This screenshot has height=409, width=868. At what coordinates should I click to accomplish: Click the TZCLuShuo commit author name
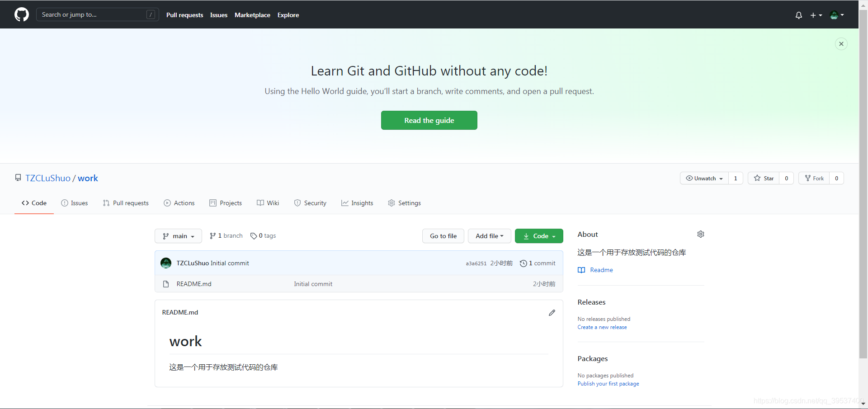[x=193, y=263]
